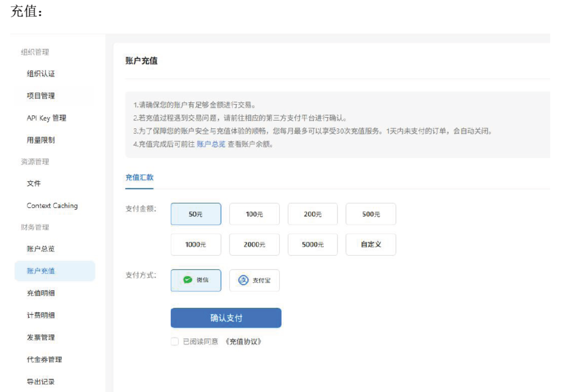Click the 组织管理 section header

point(35,52)
